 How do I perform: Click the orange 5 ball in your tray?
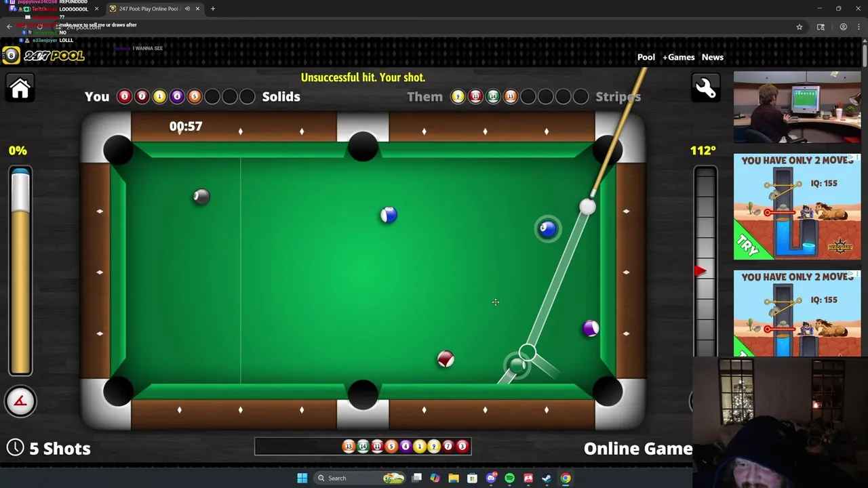(195, 96)
